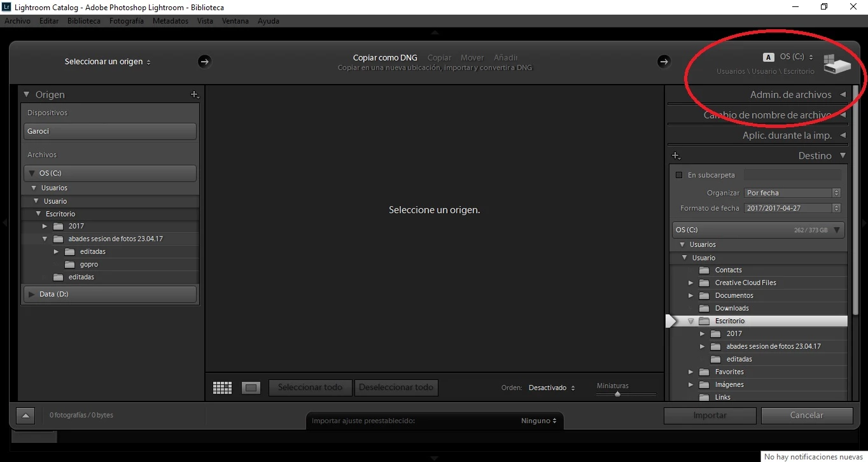Image resolution: width=868 pixels, height=462 pixels.
Task: Switch to grid view icon
Action: 222,388
